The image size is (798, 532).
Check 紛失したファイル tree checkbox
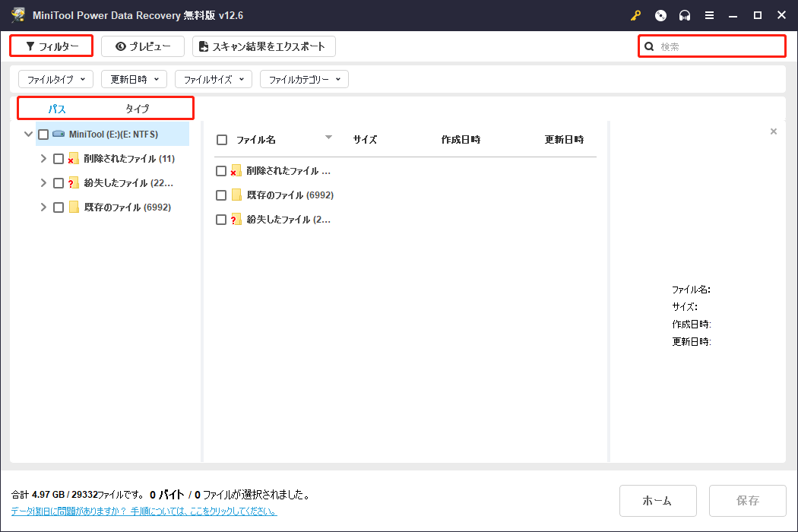59,183
